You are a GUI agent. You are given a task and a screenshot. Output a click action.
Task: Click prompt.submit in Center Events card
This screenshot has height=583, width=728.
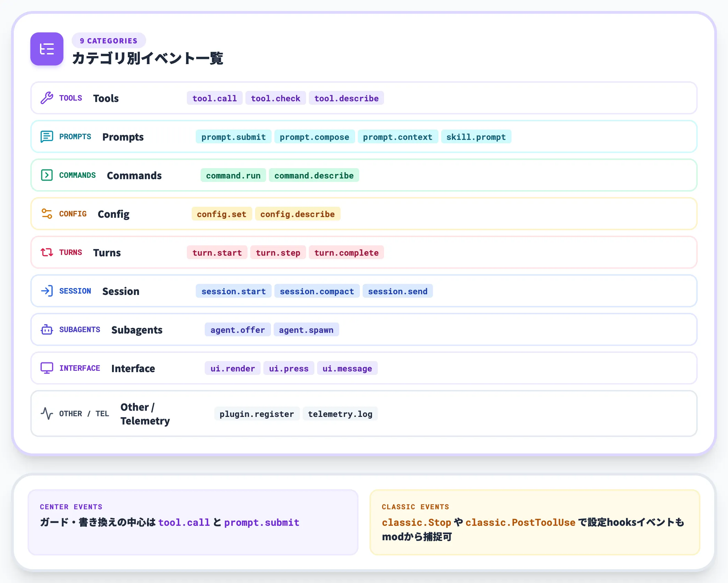pos(262,522)
